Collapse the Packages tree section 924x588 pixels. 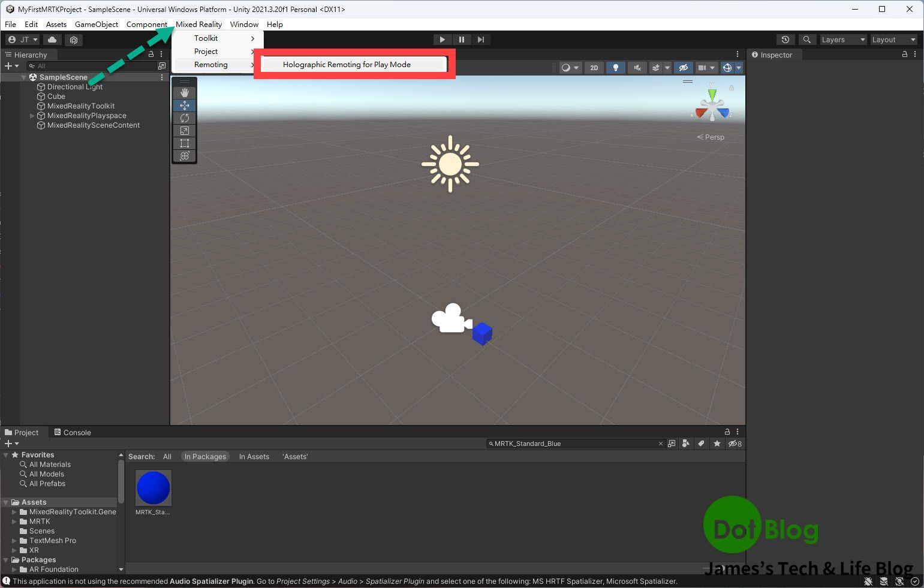6,560
